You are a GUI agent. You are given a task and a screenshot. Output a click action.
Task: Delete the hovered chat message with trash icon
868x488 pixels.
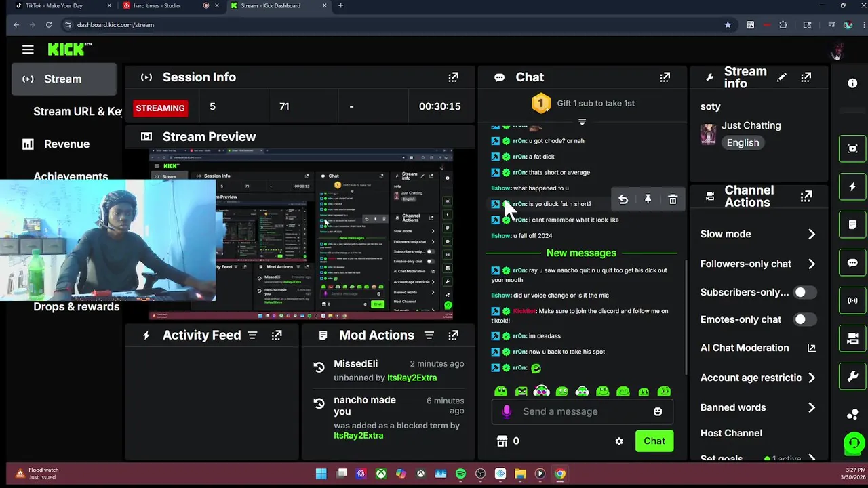point(673,199)
